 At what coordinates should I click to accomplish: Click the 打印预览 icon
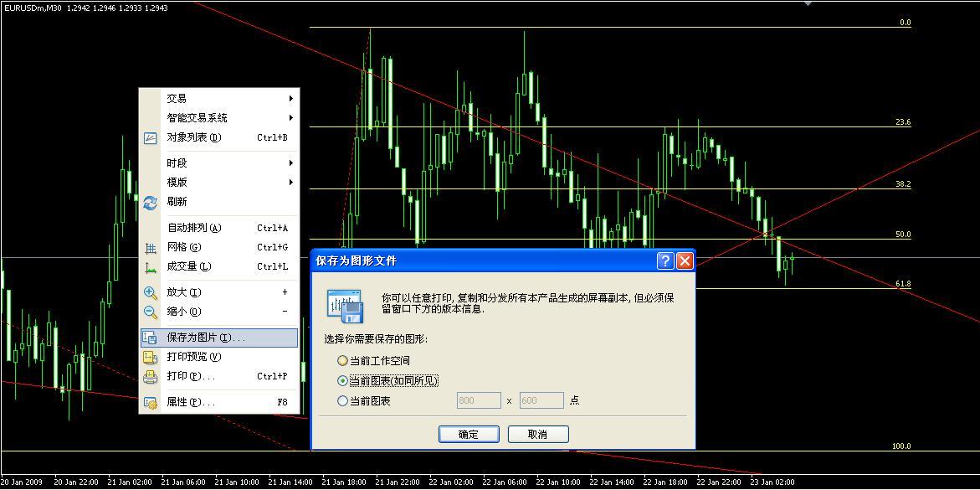click(151, 358)
